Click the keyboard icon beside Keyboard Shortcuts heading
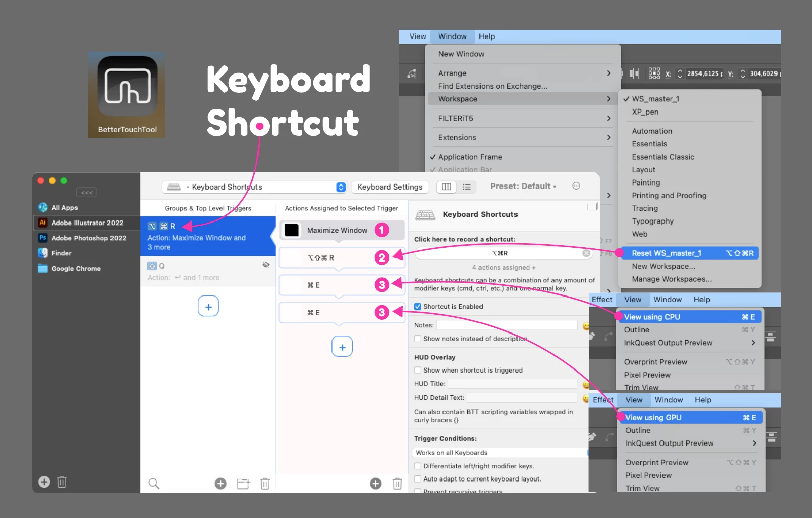This screenshot has height=518, width=812. (425, 215)
